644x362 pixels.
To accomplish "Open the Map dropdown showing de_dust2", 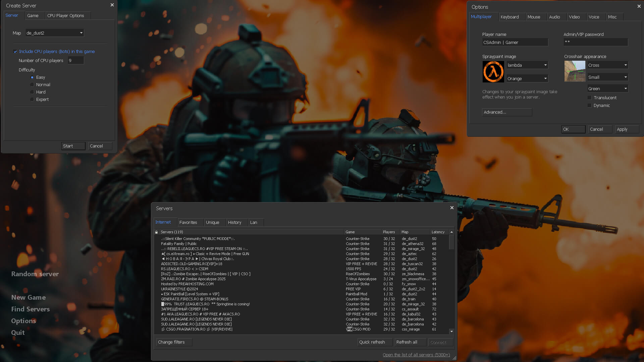I will pyautogui.click(x=55, y=33).
